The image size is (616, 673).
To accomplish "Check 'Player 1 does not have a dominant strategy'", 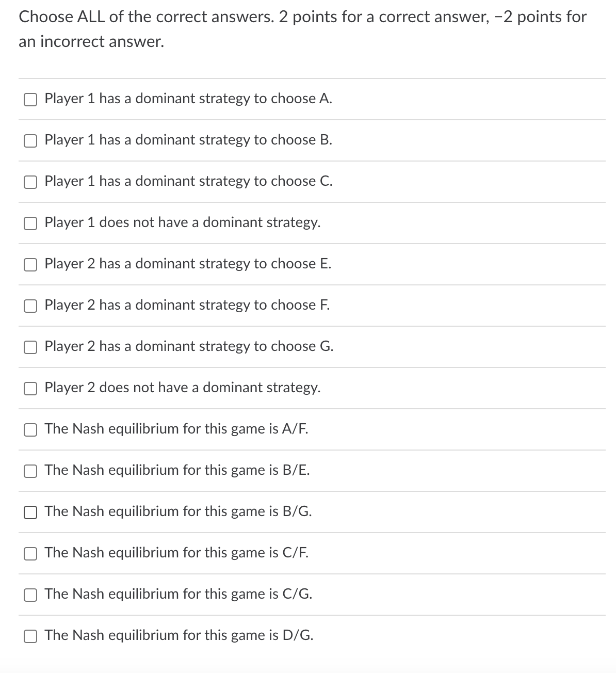I will 30,223.
